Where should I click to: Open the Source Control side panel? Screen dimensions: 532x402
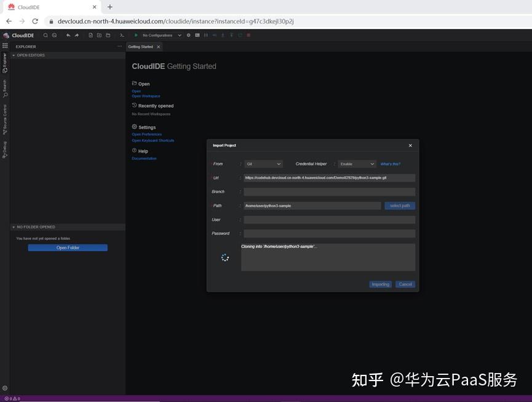click(x=5, y=119)
